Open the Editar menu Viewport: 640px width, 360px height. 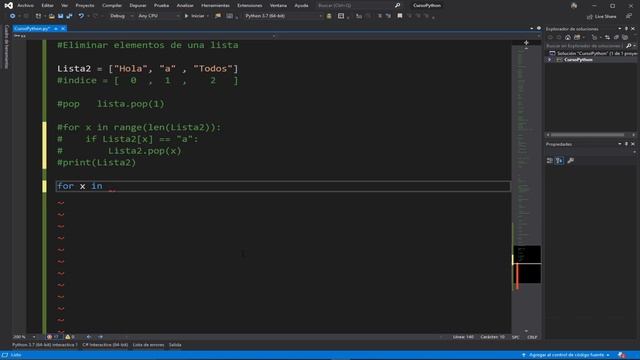click(x=47, y=6)
